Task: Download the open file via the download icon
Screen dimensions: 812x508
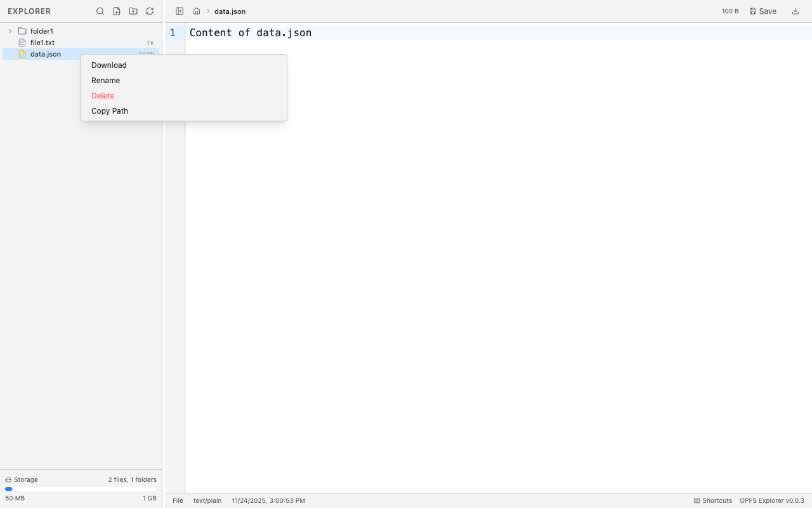Action: click(x=795, y=11)
